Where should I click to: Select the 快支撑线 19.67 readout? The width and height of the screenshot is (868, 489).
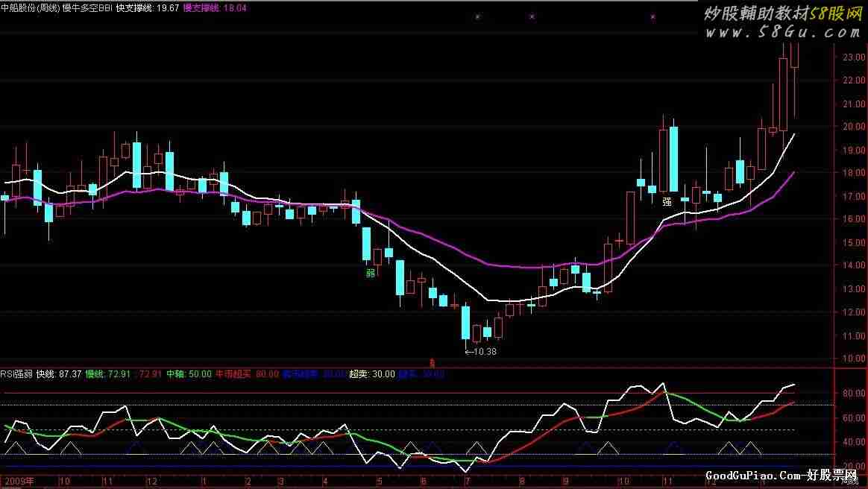(x=148, y=7)
